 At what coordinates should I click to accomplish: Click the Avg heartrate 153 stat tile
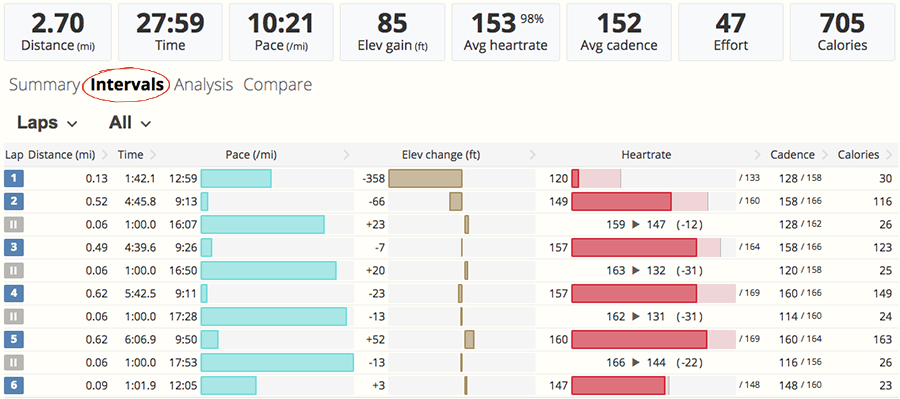[506, 32]
